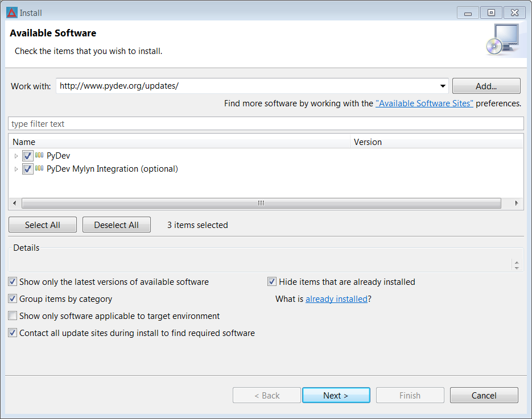Select the PyDev row label
The height and width of the screenshot is (419, 532).
click(x=59, y=156)
